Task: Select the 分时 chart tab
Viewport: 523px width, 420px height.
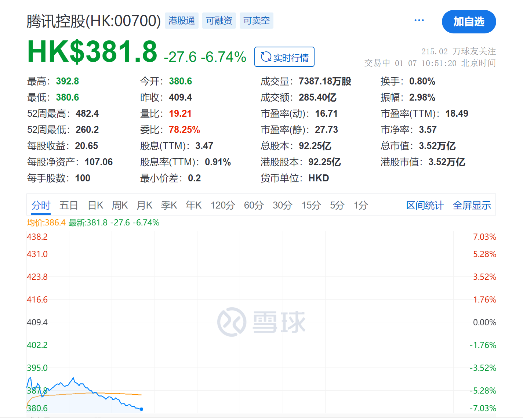Action: tap(41, 205)
